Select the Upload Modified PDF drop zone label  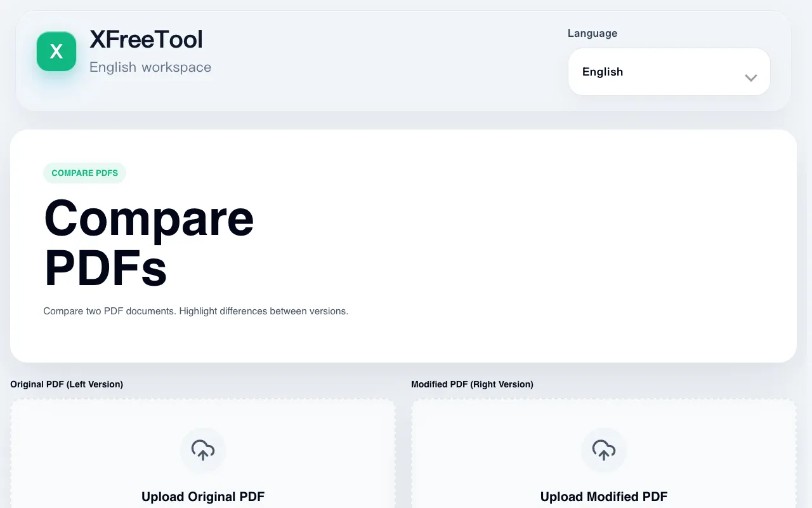604,497
